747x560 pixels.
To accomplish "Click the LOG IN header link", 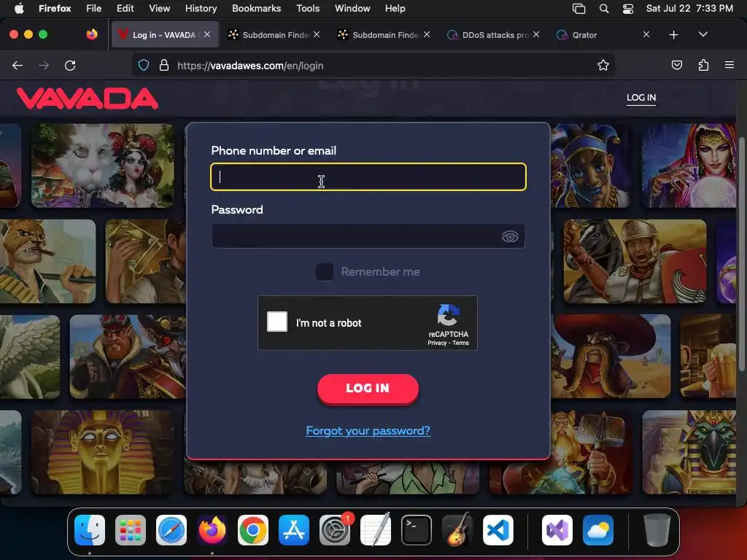I will [x=640, y=98].
